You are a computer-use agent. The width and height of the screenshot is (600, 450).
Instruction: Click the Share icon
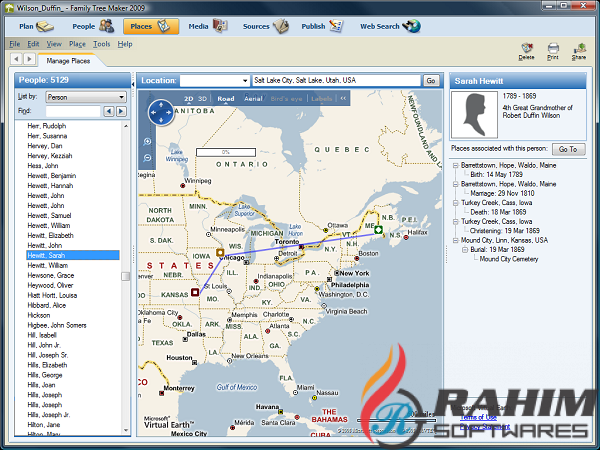tap(579, 51)
